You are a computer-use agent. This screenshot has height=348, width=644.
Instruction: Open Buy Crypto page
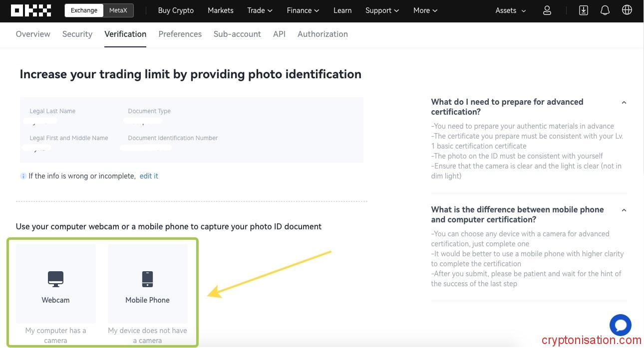(176, 10)
